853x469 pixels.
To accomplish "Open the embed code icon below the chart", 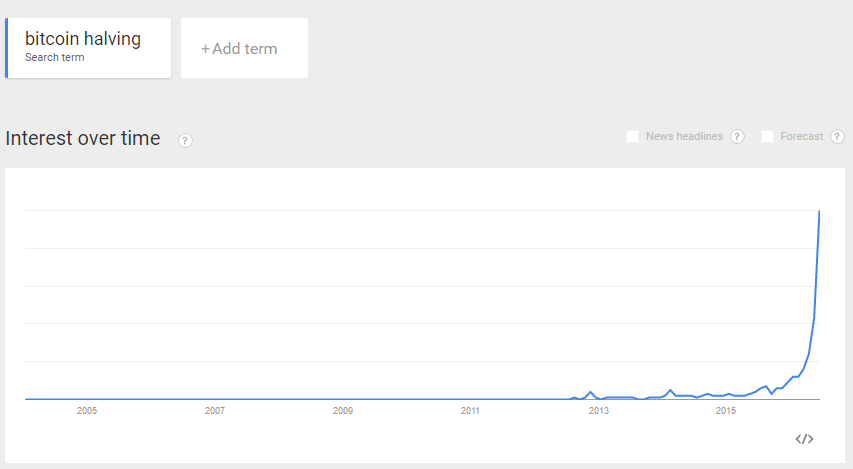I will pyautogui.click(x=804, y=439).
